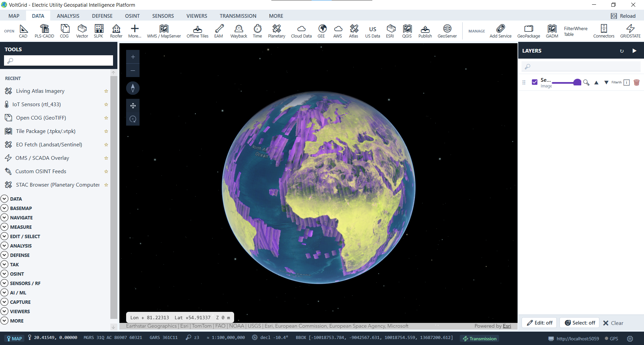This screenshot has height=345, width=644.
Task: Toggle favorite star for Open COG (GeoTIFF)
Action: click(x=106, y=118)
